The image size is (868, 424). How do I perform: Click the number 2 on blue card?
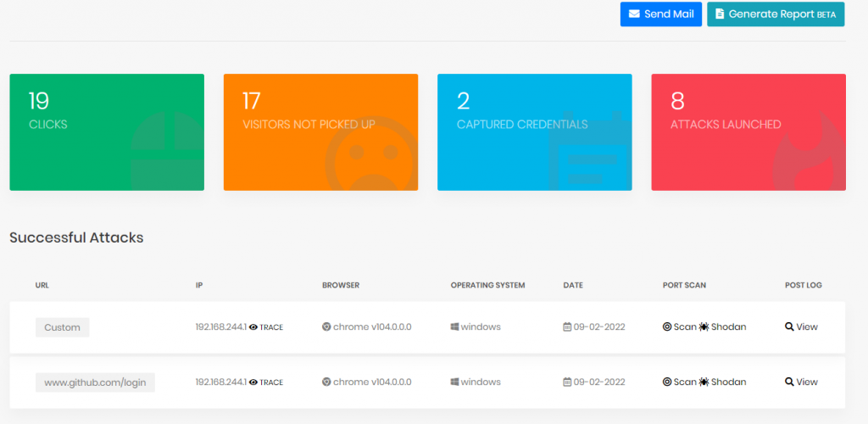(464, 101)
